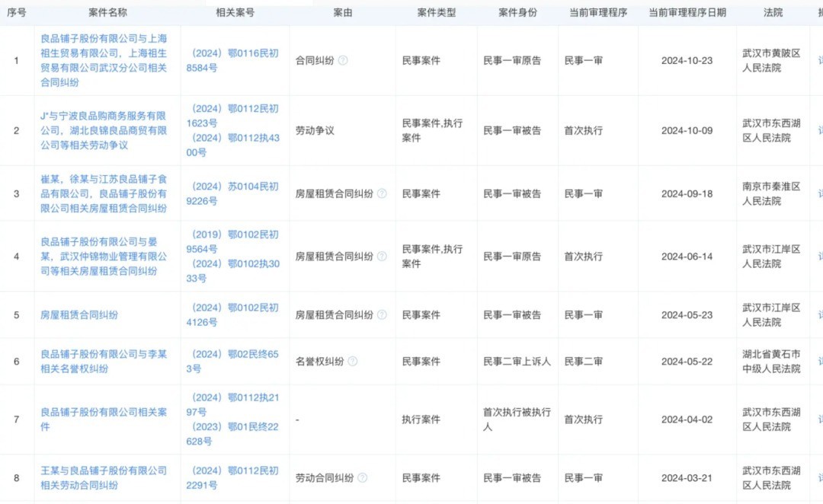Screen dimensions: 823x504
Task: Open case number (2024)鄂0116民初8584号
Action: coord(232,60)
